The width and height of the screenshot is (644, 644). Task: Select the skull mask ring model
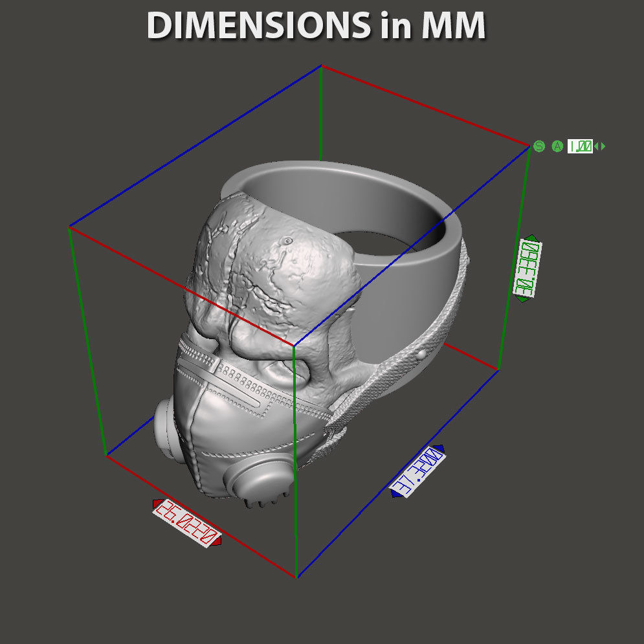click(x=311, y=335)
